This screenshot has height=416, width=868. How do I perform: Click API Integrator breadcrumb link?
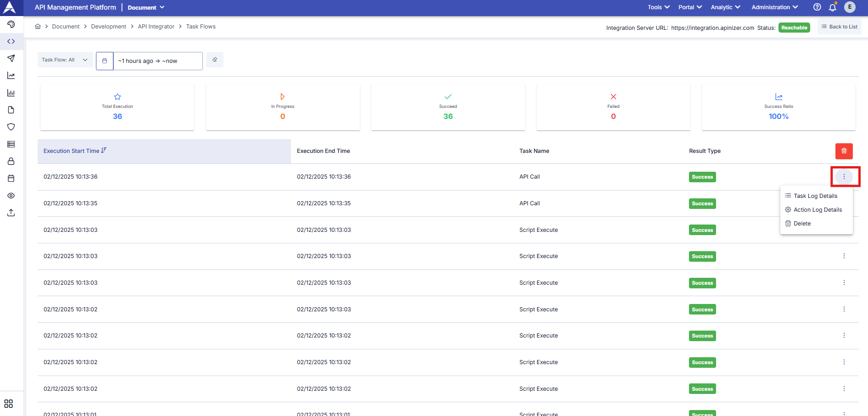(156, 27)
